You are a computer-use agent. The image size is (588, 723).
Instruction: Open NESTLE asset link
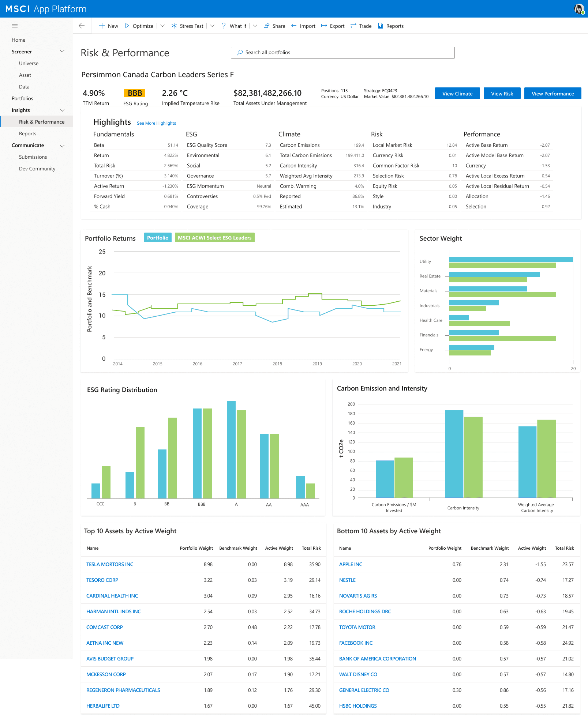coord(347,580)
